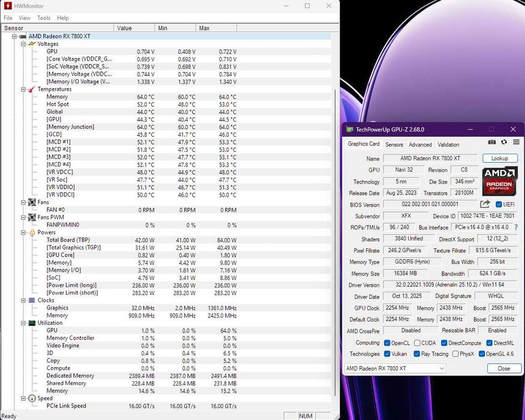
Task: Toggle the OpenCL checkbox
Action: pos(387,343)
